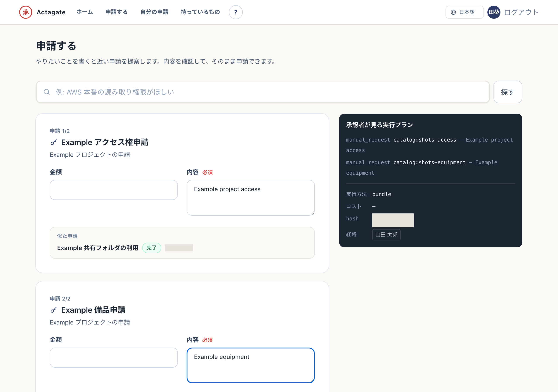Open the 持っているもの nav item
The width and height of the screenshot is (558, 392).
coord(200,12)
